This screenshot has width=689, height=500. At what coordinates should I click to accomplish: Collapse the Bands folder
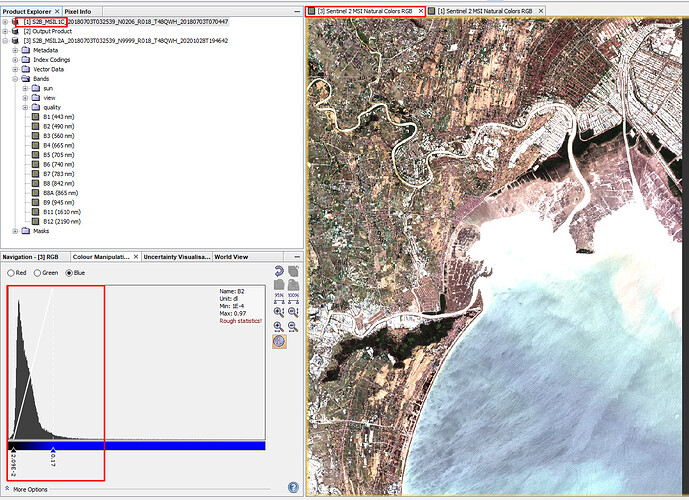15,79
